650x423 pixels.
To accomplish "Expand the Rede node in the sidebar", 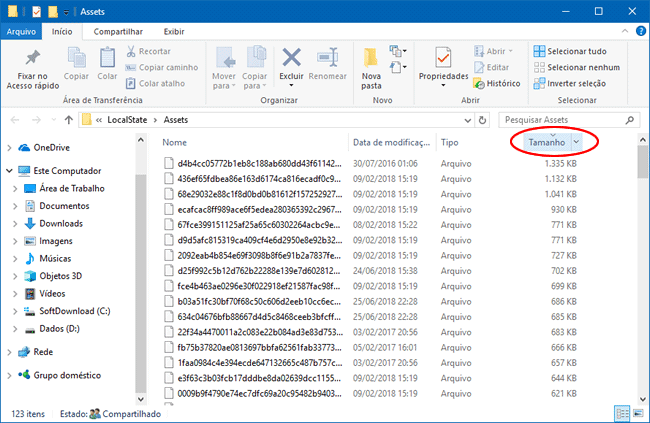I will click(x=10, y=352).
